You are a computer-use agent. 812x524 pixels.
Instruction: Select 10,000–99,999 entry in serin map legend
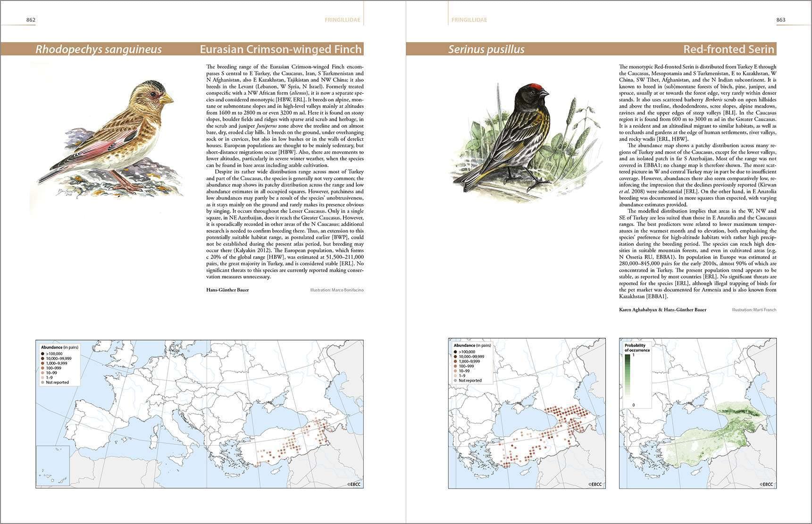click(469, 357)
